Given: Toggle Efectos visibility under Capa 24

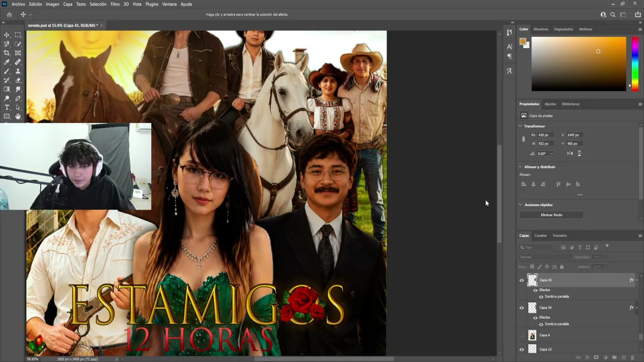Looking at the screenshot, I should [535, 318].
